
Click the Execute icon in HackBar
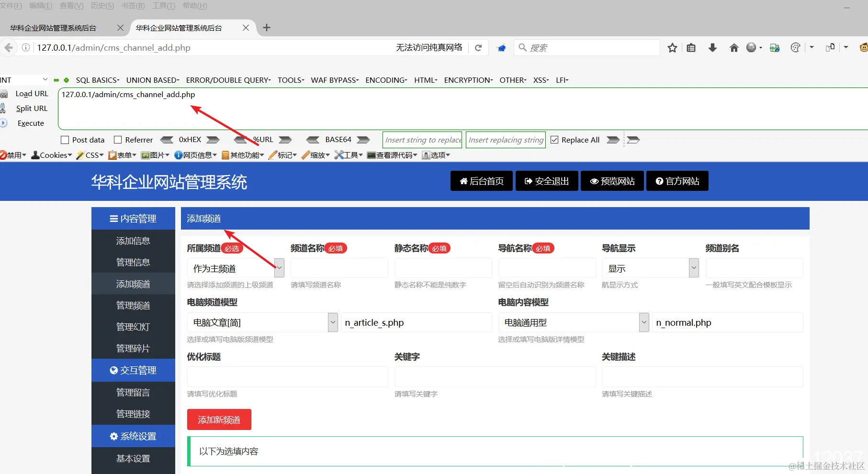point(4,123)
